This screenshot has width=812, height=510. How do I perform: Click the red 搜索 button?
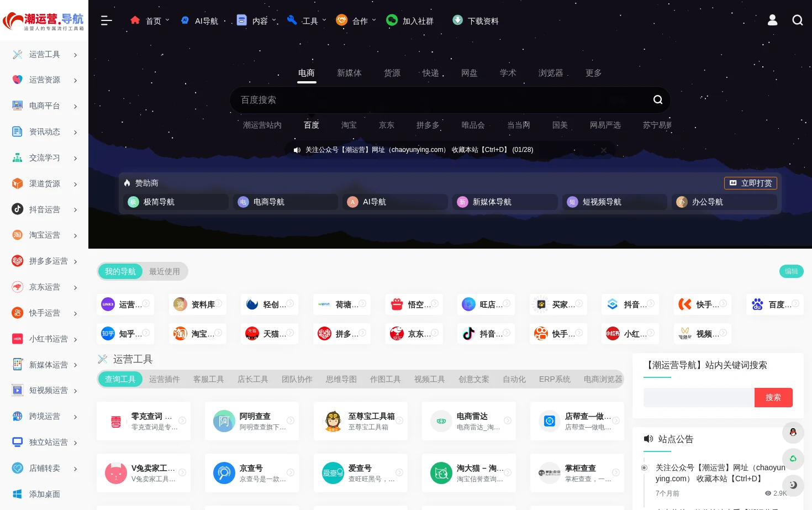point(773,397)
